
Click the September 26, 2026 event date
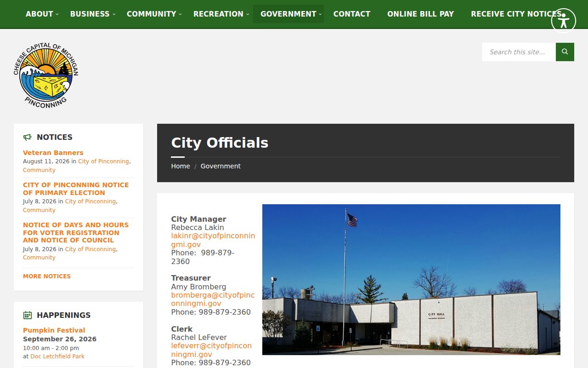[60, 339]
